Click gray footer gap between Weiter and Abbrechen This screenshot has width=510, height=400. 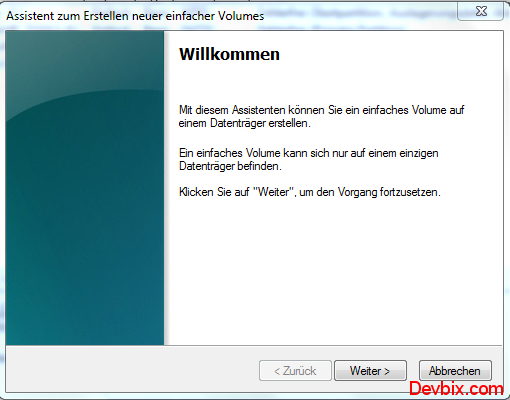[x=413, y=370]
